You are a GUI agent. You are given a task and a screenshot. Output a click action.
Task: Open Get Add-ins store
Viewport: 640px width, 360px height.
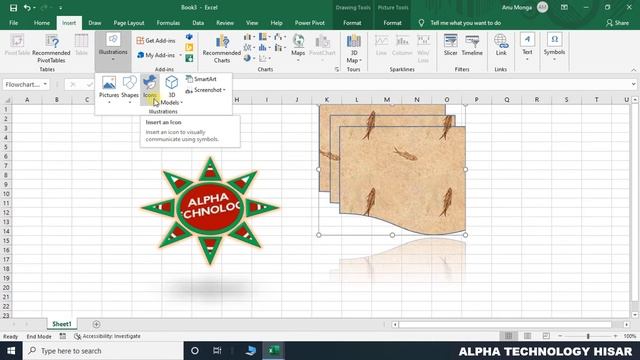[x=156, y=40]
